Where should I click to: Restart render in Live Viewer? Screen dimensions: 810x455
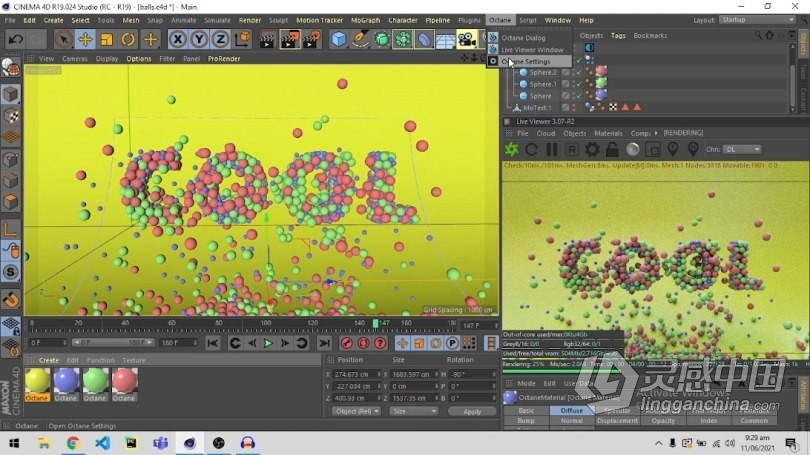pos(532,149)
